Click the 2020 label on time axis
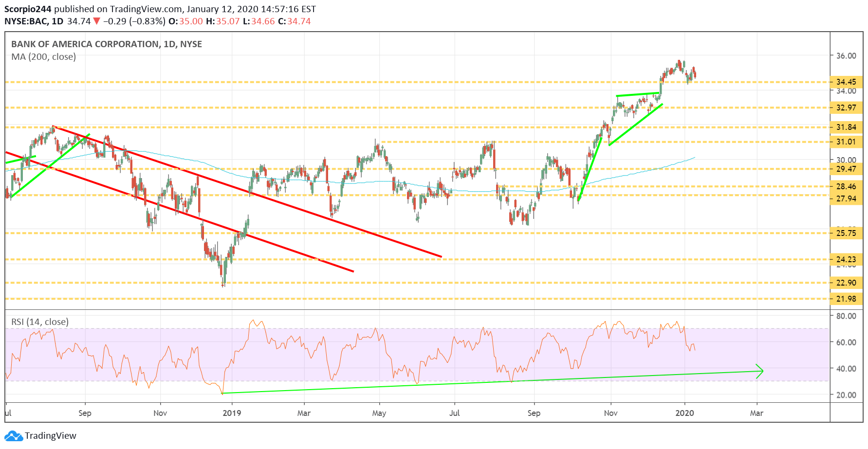The image size is (868, 449). (684, 413)
